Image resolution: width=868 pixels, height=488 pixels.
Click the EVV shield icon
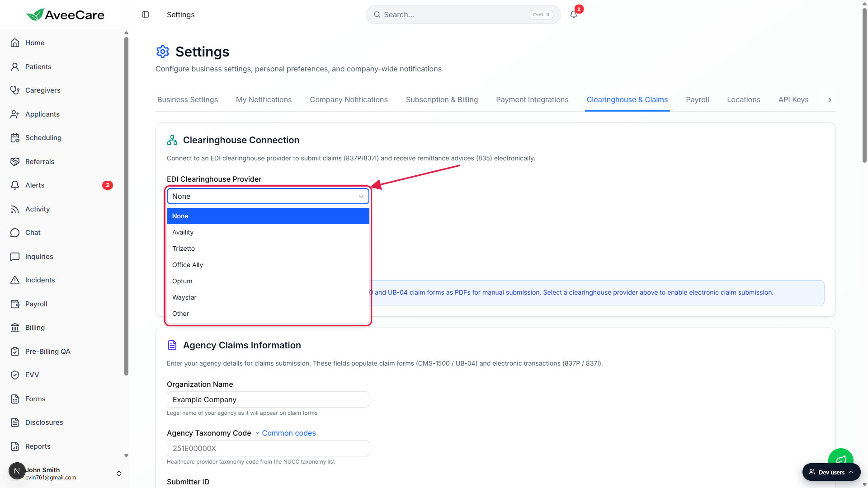tap(15, 375)
